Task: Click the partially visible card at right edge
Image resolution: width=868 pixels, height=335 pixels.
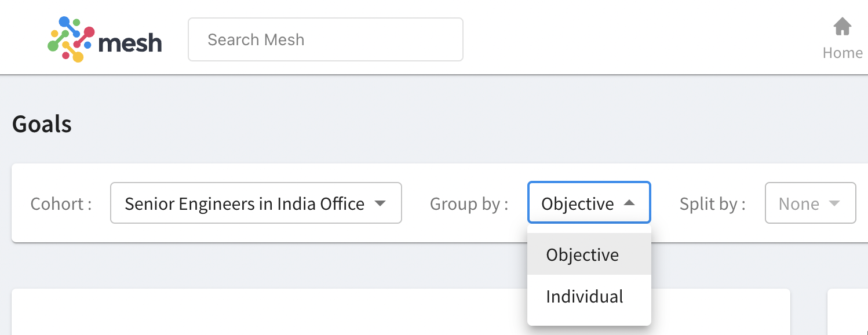Action: [x=848, y=312]
